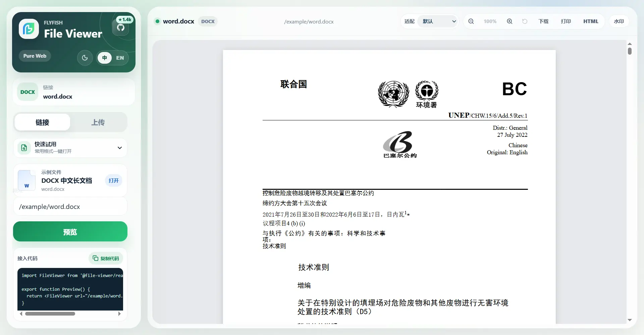Screen dimensions: 644x335
Task: Click the 水印 button
Action: (619, 21)
